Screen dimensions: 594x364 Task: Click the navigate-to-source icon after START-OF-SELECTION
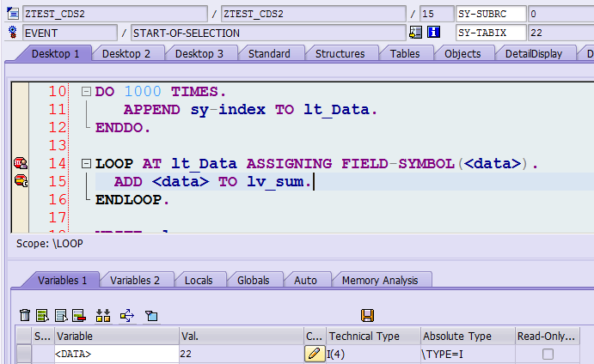pos(415,33)
